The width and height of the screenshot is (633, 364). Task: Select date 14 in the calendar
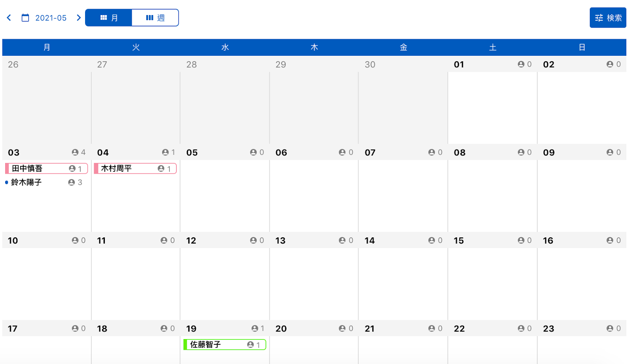pos(370,241)
